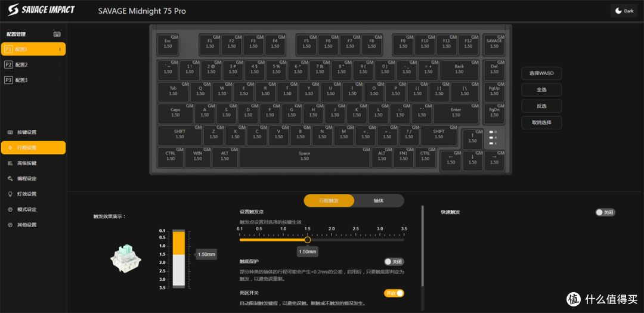
Task: Toggle the 触底保护 switch
Action: tap(394, 262)
